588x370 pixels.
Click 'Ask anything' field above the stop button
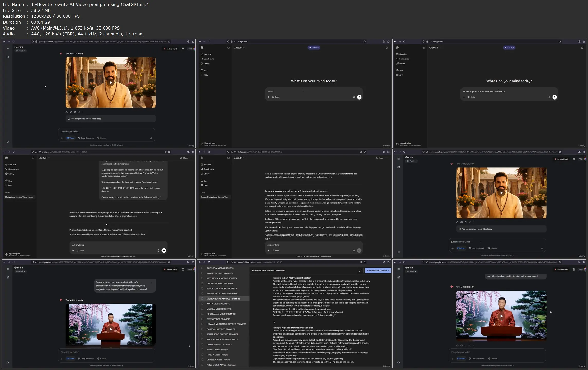[118, 245]
